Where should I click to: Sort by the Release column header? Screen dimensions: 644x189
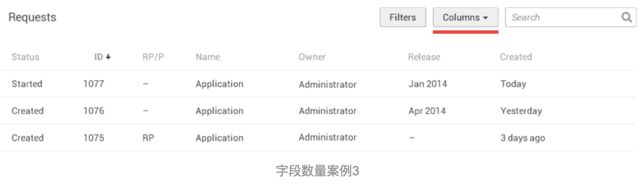424,57
